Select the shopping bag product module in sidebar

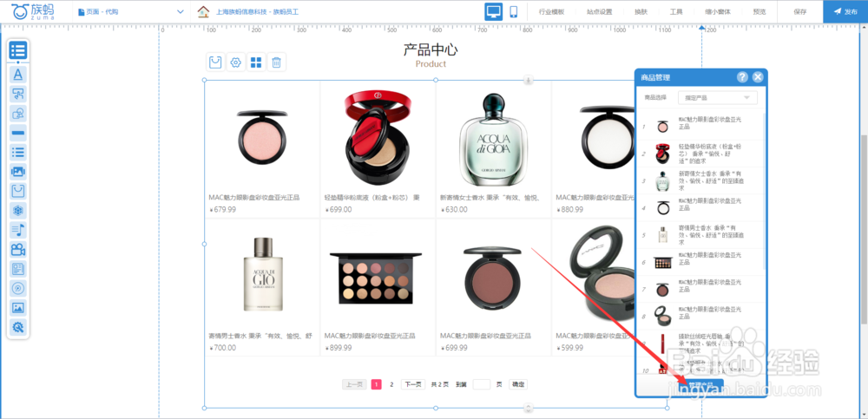[18, 191]
